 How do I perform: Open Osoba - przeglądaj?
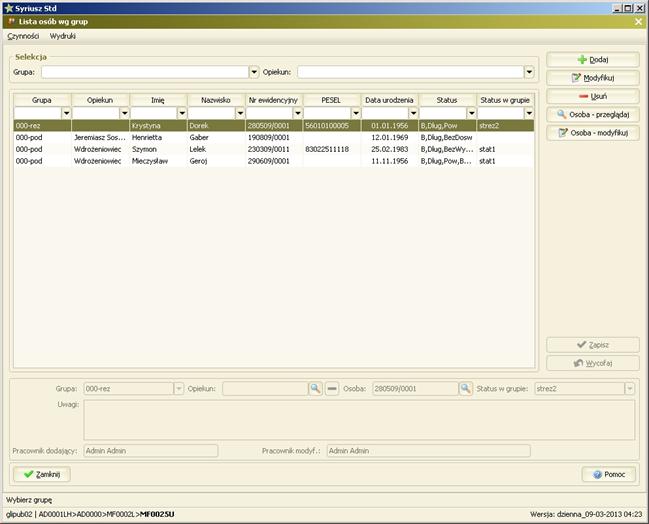click(x=593, y=115)
